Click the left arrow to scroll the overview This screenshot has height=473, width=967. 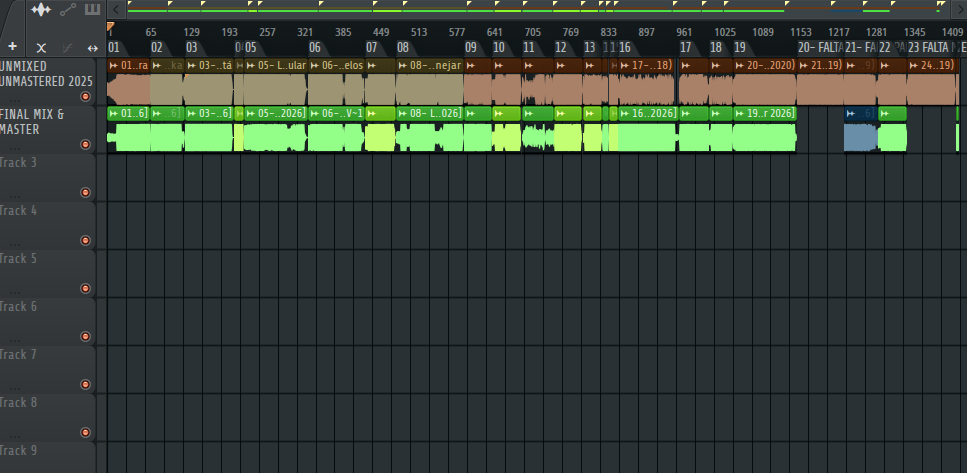(115, 9)
